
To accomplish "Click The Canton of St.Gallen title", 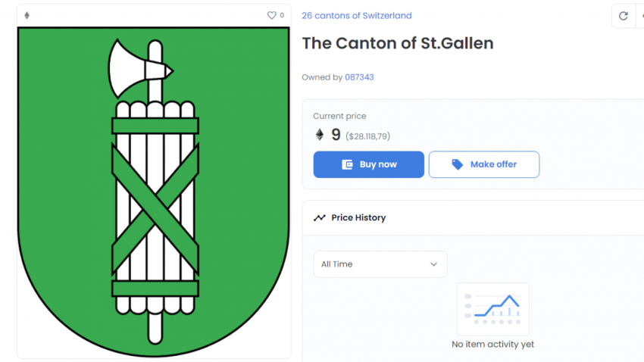I will click(x=398, y=43).
